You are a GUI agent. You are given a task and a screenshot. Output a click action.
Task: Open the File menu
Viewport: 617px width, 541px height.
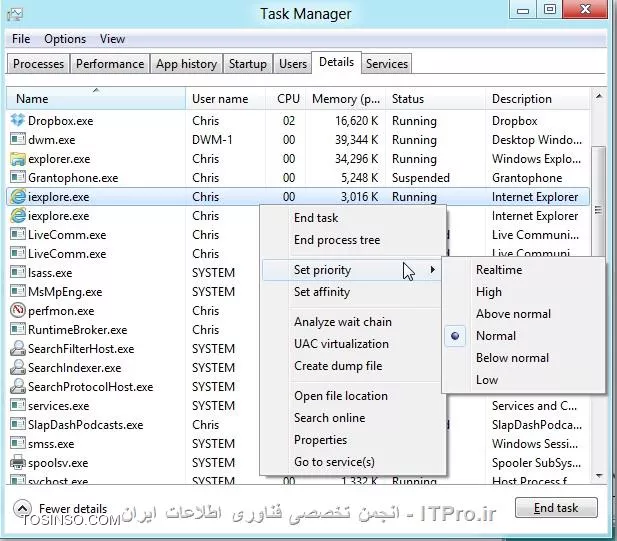(x=21, y=39)
